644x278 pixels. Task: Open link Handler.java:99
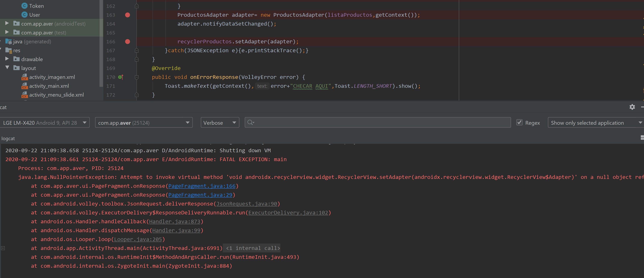(x=176, y=230)
